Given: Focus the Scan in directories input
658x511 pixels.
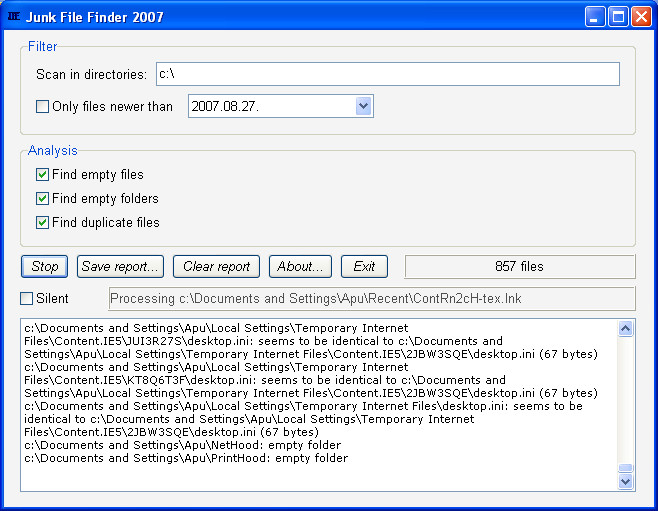Looking at the screenshot, I should pos(388,74).
